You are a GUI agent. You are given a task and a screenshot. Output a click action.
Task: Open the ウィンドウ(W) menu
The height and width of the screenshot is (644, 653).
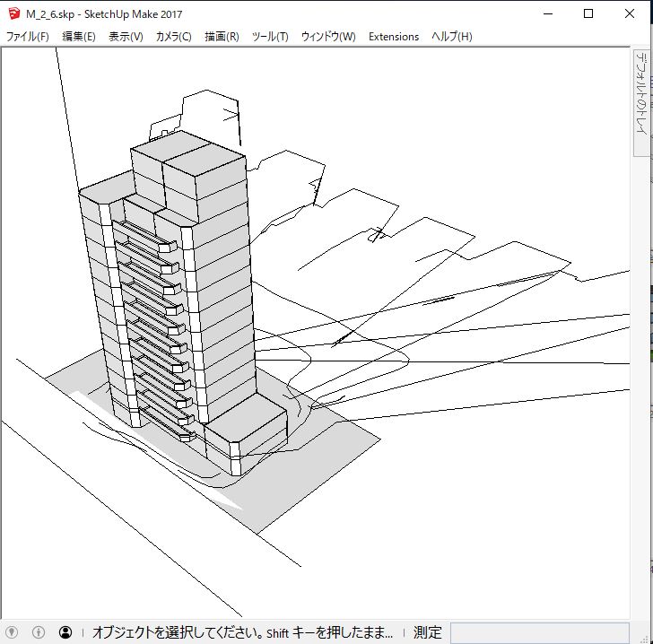click(328, 37)
